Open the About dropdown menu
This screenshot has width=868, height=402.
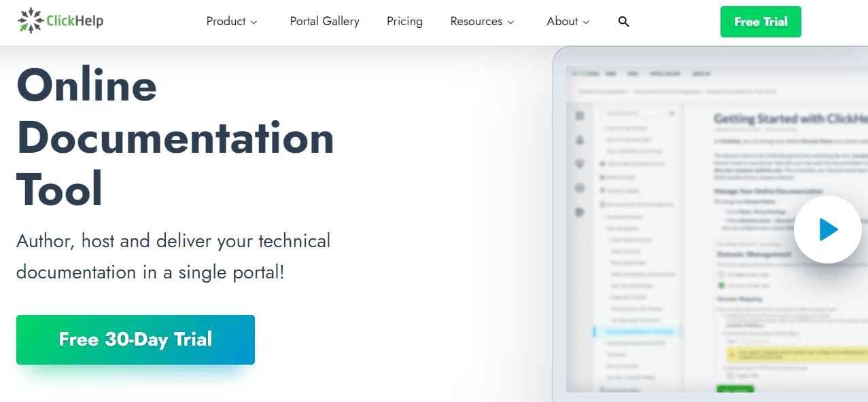tap(568, 22)
